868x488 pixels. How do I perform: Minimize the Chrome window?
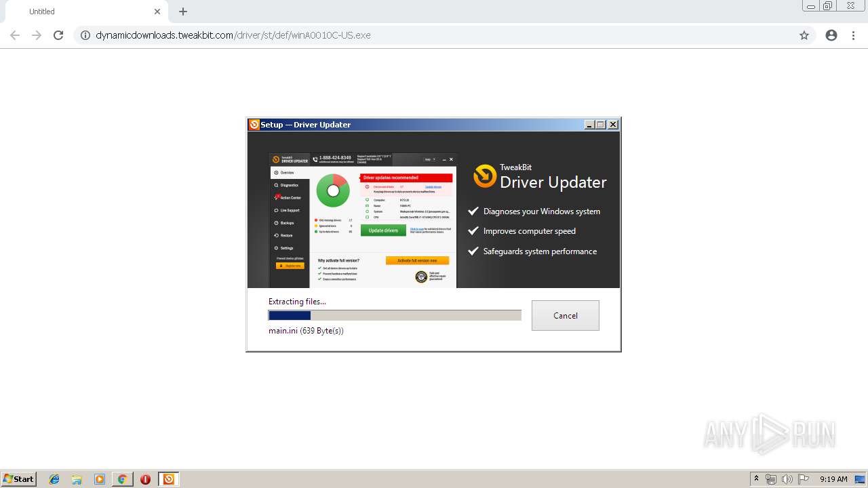tap(811, 6)
